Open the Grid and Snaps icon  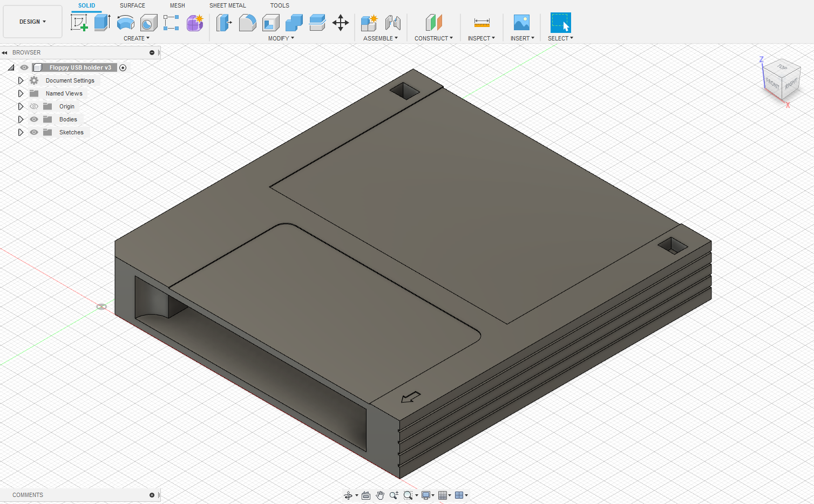coord(443,495)
